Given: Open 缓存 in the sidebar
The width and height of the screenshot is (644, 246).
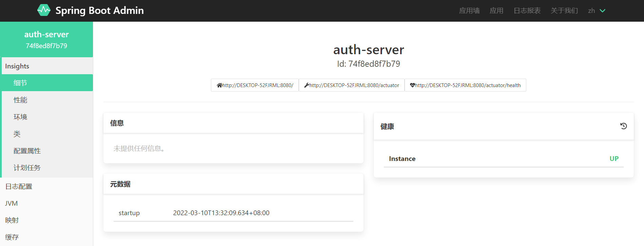Looking at the screenshot, I should coord(46,237).
